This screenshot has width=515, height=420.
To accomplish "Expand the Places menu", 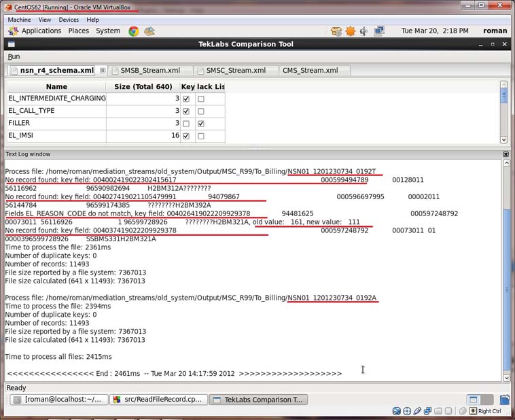I will (78, 31).
